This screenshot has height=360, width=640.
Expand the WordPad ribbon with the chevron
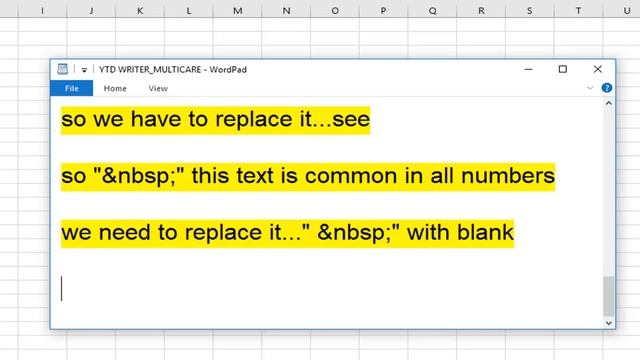(590, 88)
